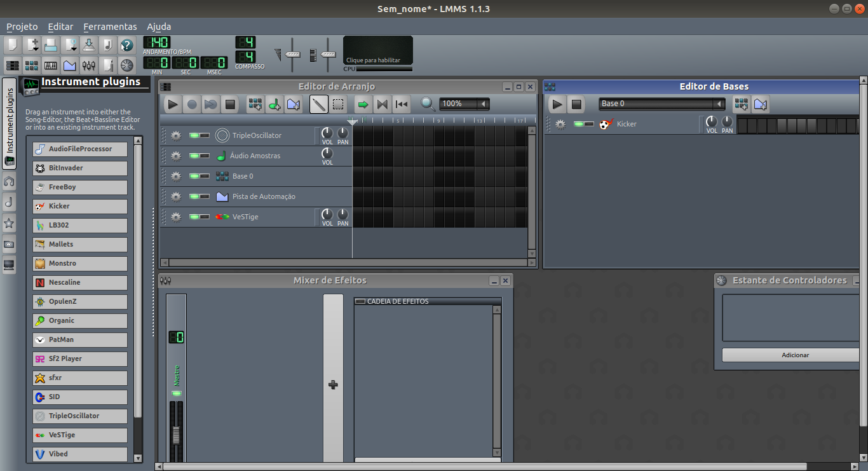Screen dimensions: 868x471
Task: Open My Samples sidebar tab icon
Action: point(9,202)
